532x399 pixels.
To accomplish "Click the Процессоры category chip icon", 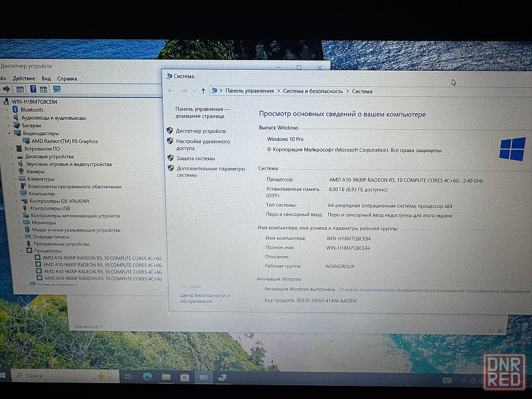I will point(29,251).
